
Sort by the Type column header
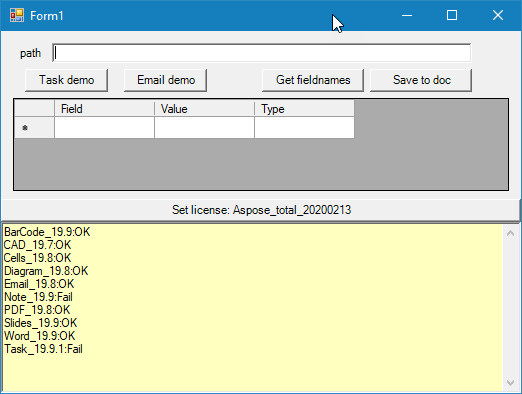point(304,109)
